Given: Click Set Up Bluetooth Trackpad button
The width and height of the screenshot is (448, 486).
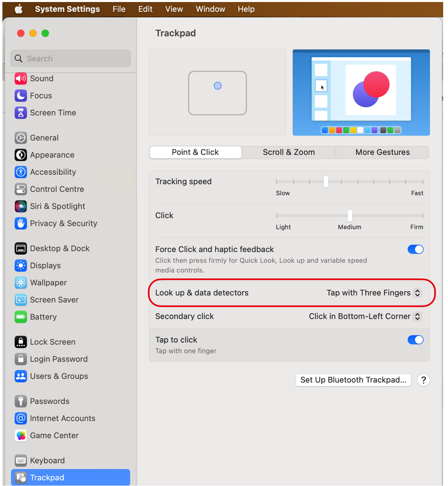Looking at the screenshot, I should [x=353, y=380].
